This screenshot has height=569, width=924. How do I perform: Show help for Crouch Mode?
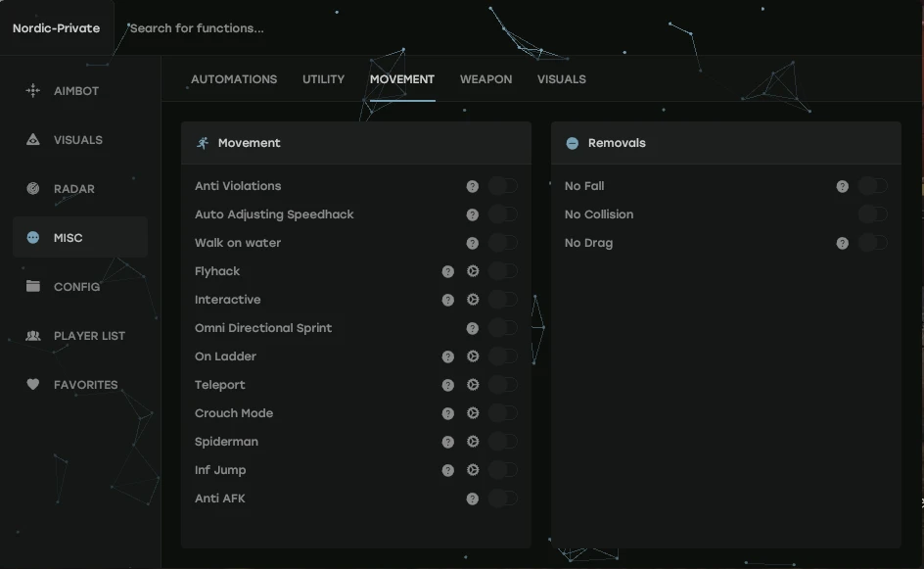click(x=448, y=413)
